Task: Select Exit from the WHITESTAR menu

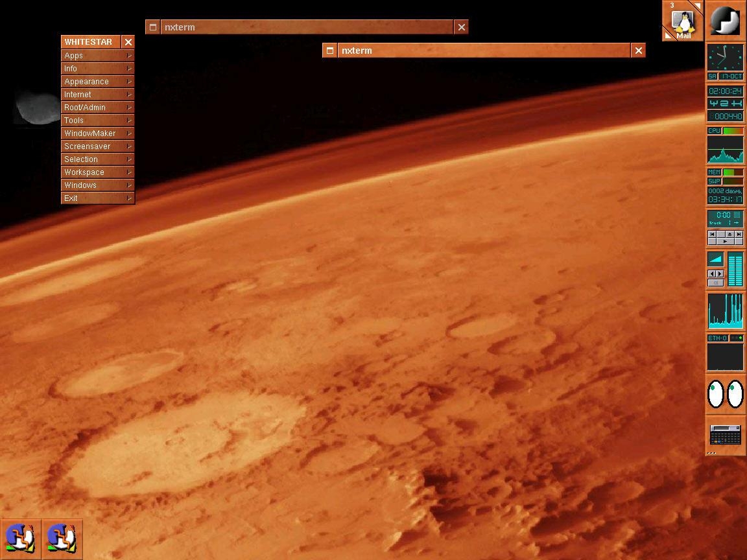Action: (97, 198)
